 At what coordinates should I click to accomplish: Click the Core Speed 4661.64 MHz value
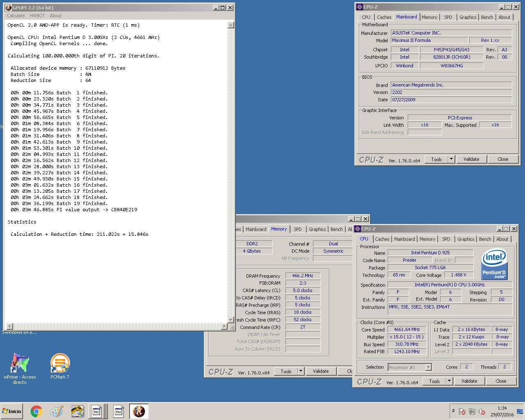407,329
